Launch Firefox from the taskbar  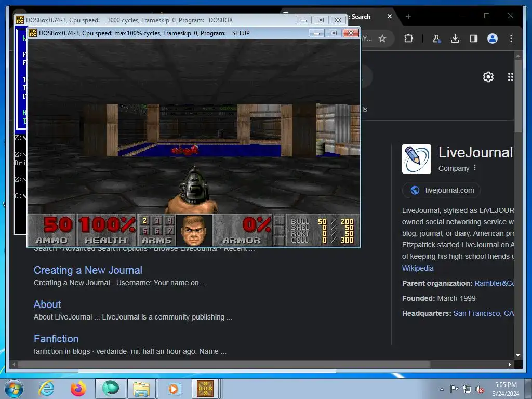[x=78, y=389]
